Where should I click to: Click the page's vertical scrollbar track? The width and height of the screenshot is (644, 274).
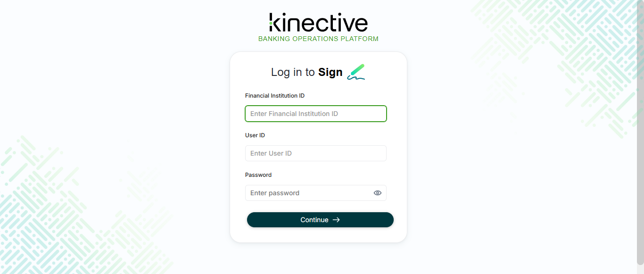coord(640,269)
